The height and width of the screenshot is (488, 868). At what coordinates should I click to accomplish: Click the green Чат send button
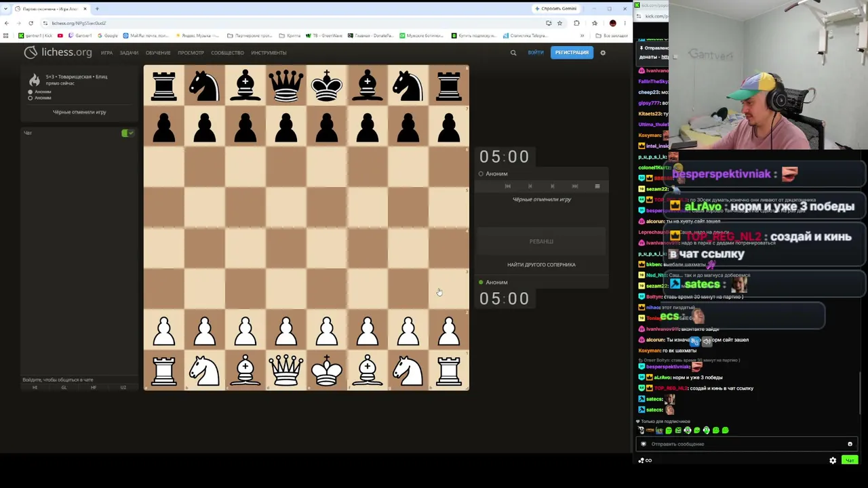[x=850, y=460]
